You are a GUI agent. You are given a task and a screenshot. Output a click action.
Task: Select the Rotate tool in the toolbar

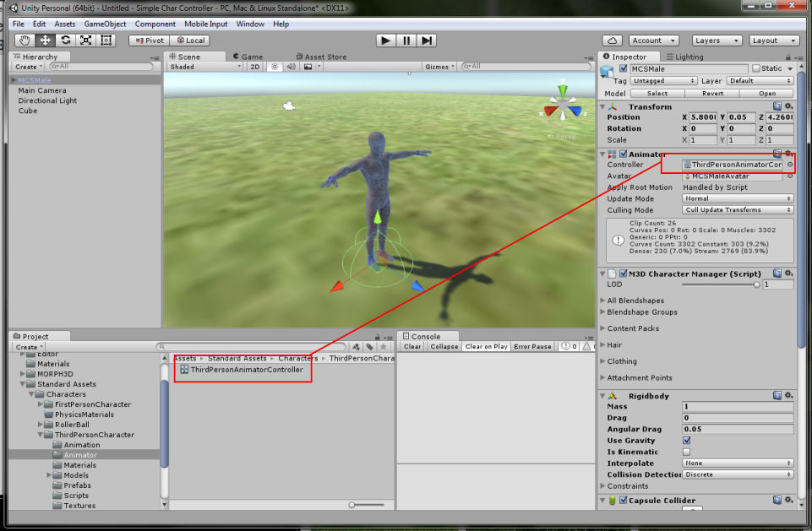[65, 40]
